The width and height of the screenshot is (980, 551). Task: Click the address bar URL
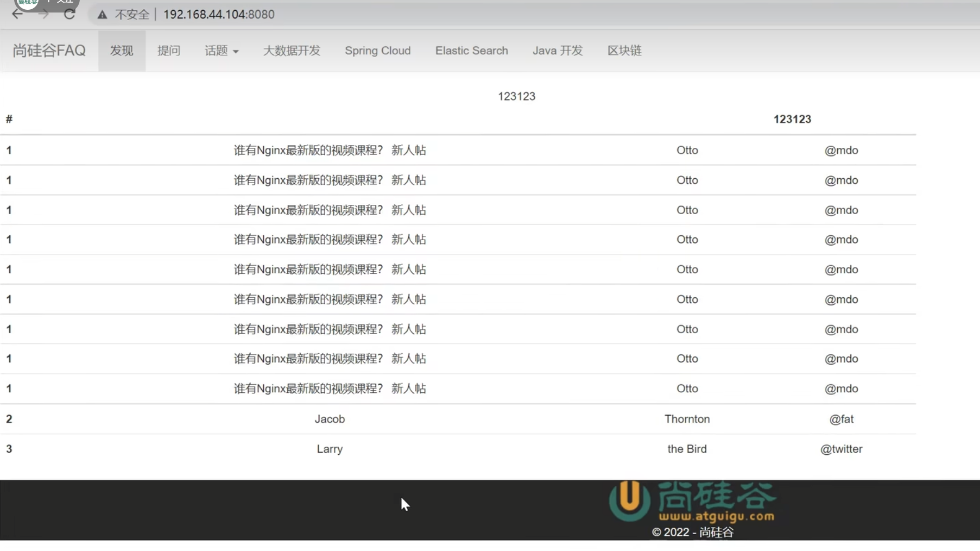(219, 14)
